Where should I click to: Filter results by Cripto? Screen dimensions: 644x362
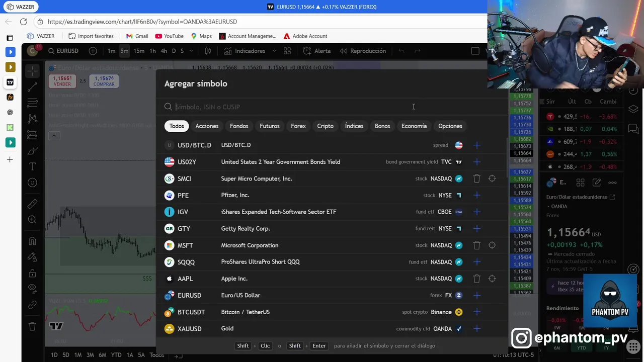325,126
